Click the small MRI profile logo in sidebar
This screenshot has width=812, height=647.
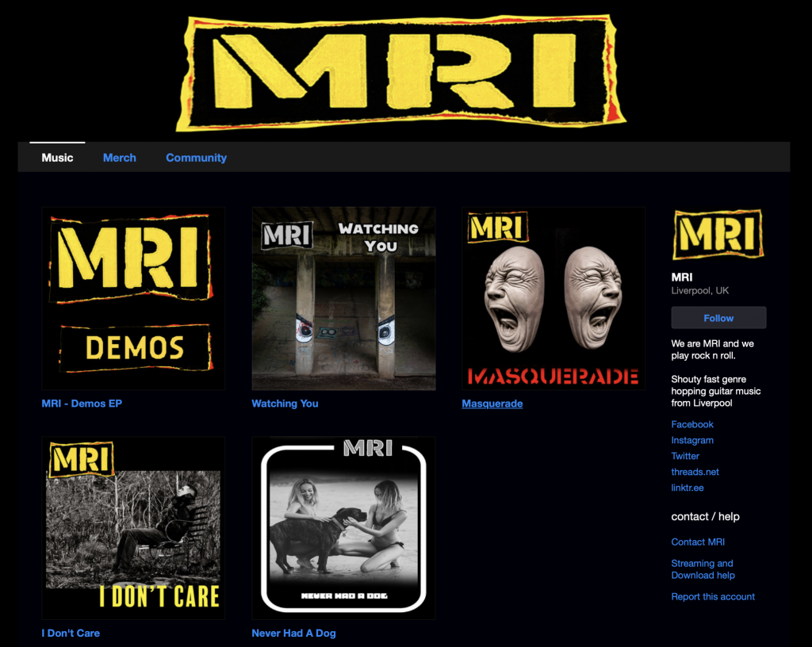click(x=718, y=235)
